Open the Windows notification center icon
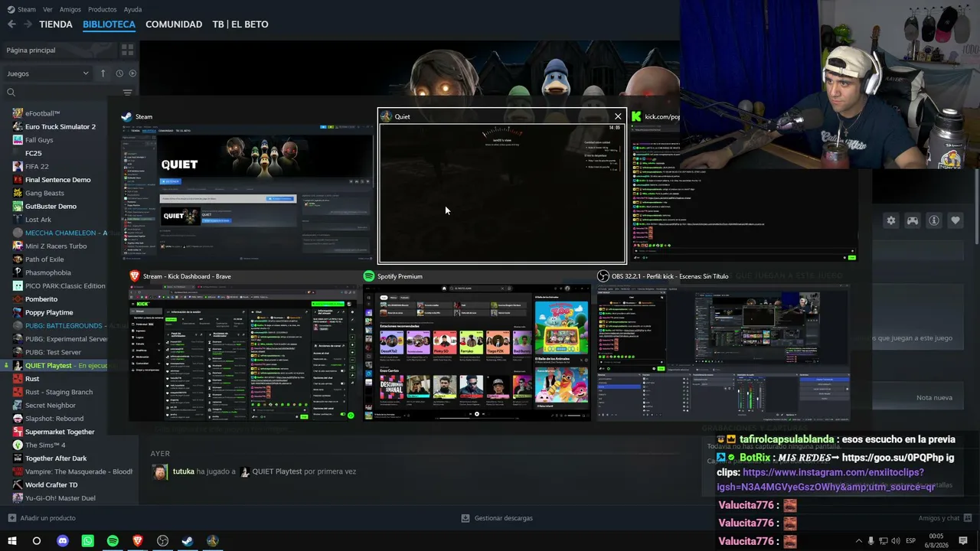The image size is (980, 551). (963, 541)
